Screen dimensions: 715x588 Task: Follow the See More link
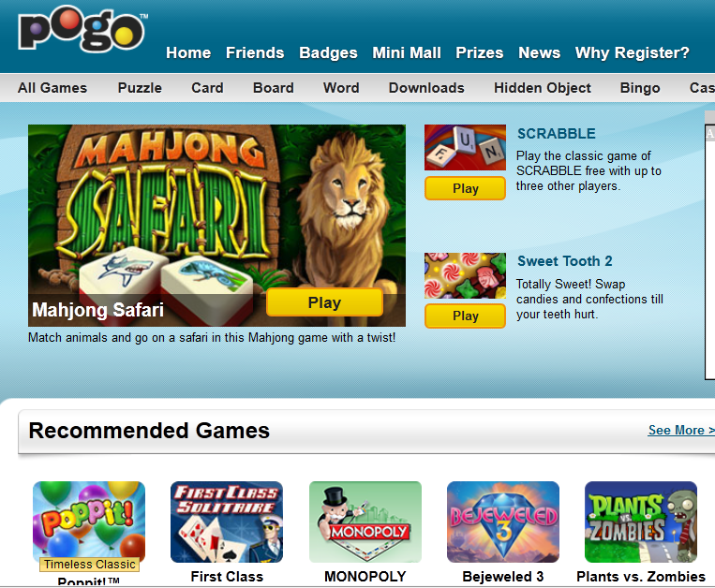pos(681,430)
